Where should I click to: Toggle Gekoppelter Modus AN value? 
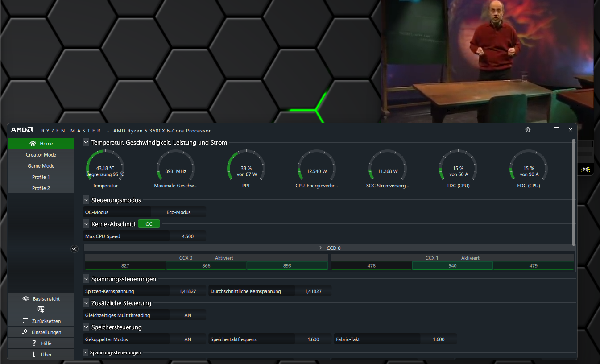[188, 339]
